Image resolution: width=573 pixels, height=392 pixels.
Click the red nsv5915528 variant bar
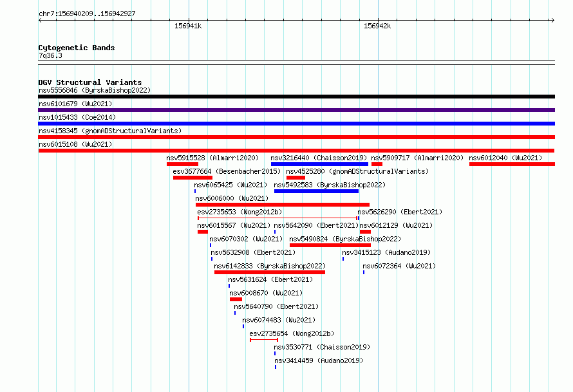coord(182,164)
